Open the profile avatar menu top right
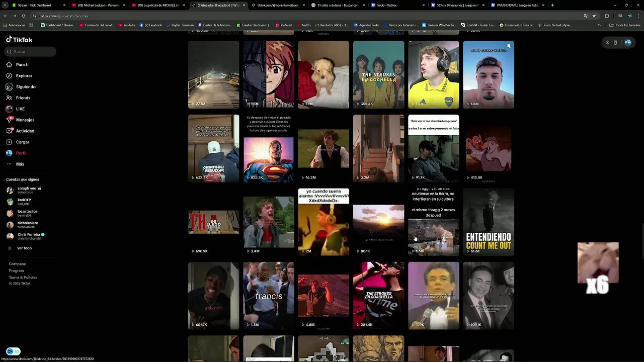 [627, 43]
